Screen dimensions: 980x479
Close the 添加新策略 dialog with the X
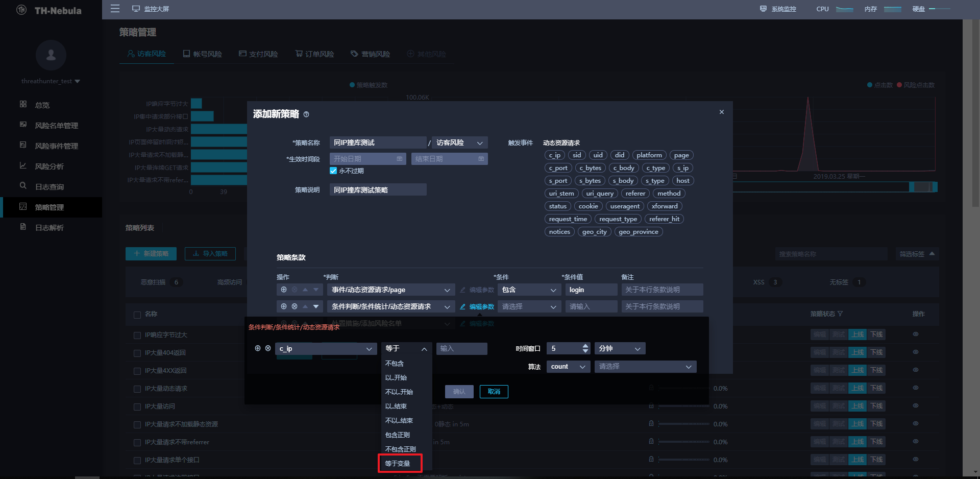722,112
